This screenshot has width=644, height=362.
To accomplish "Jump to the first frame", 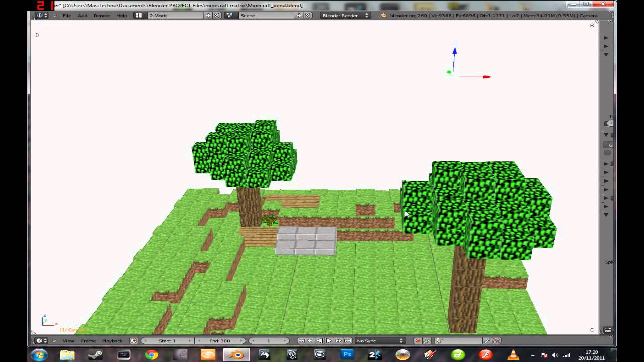I will tap(301, 340).
